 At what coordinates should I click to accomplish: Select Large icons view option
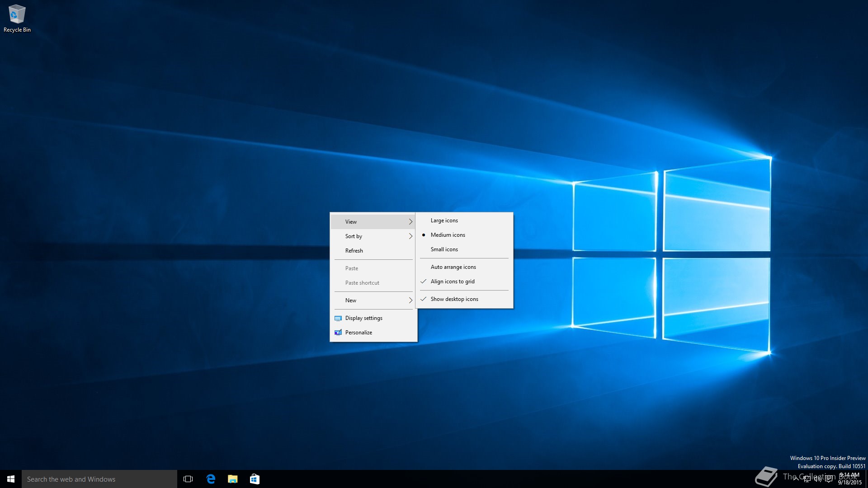[464, 221]
